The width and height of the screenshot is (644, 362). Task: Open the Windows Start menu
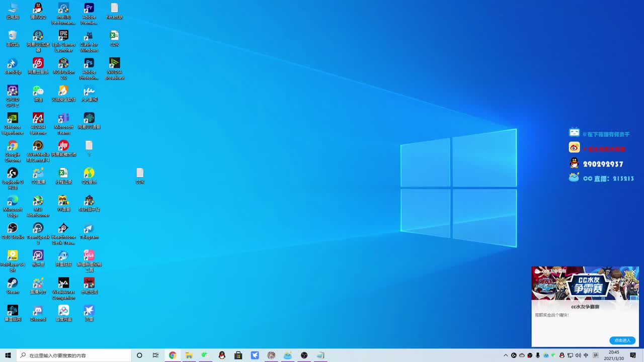8,355
